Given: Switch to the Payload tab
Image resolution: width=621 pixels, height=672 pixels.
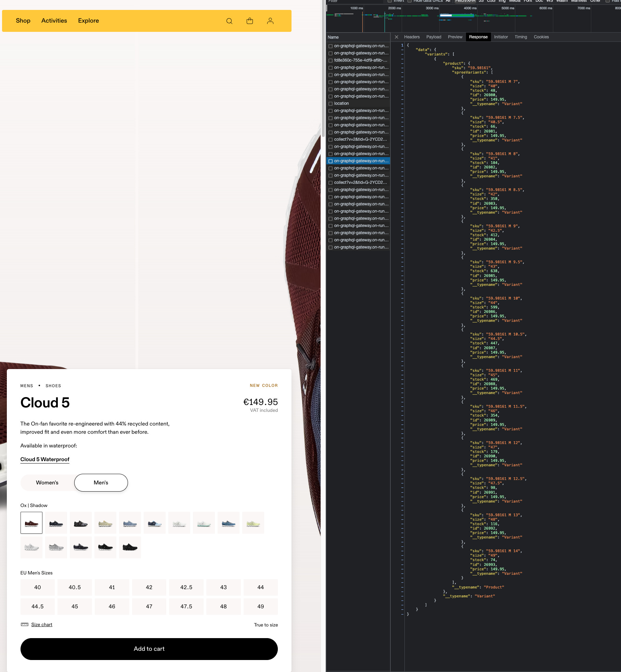Looking at the screenshot, I should (x=434, y=37).
